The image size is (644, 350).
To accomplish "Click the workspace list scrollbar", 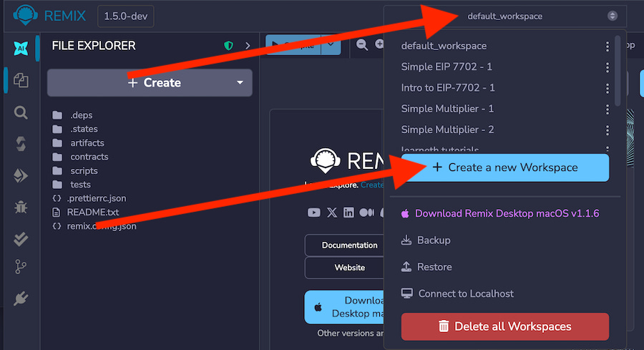I will click(618, 71).
